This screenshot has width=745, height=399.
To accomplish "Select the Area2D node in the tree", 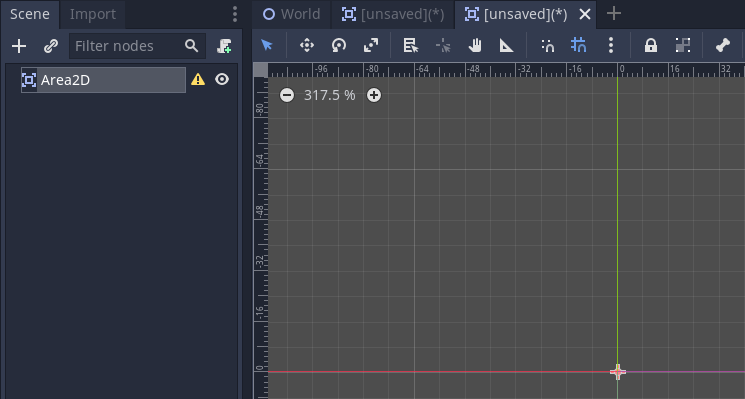I will click(103, 80).
